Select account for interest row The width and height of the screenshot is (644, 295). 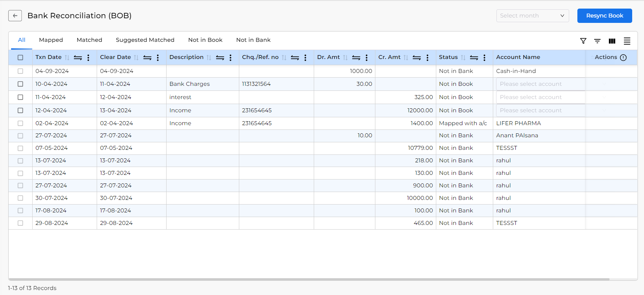click(x=540, y=97)
